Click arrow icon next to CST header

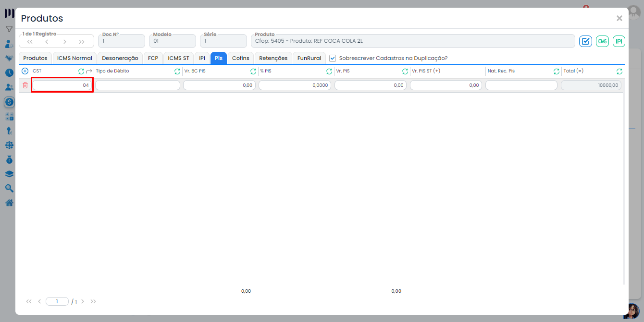coord(89,71)
